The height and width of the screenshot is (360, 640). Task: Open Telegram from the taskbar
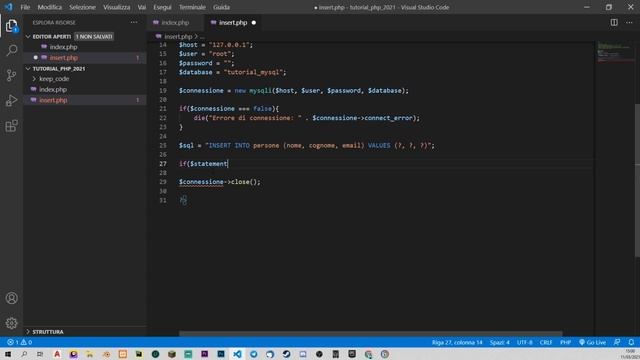click(253, 354)
